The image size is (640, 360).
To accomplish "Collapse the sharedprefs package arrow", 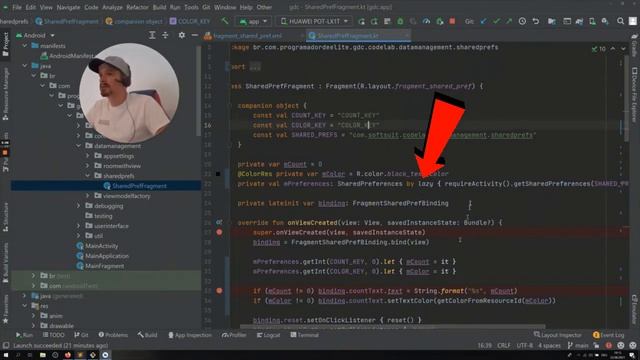I will (87, 176).
